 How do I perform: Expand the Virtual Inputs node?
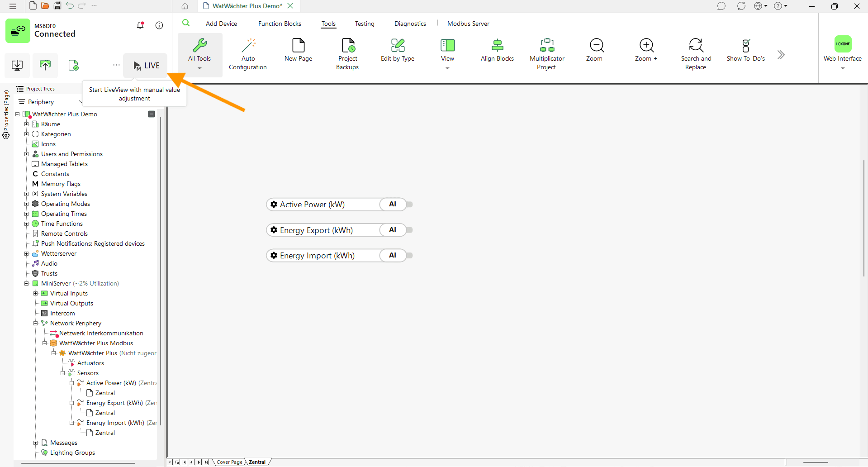(x=35, y=293)
